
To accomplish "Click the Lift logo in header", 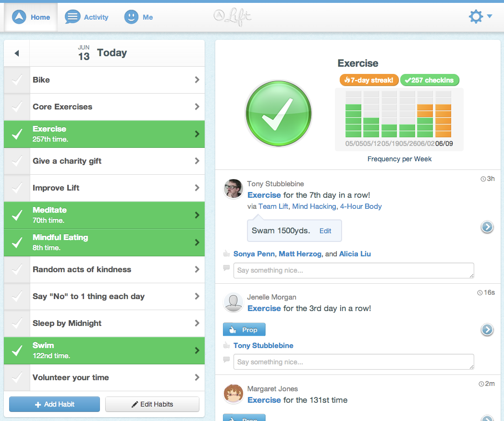I will click(233, 17).
